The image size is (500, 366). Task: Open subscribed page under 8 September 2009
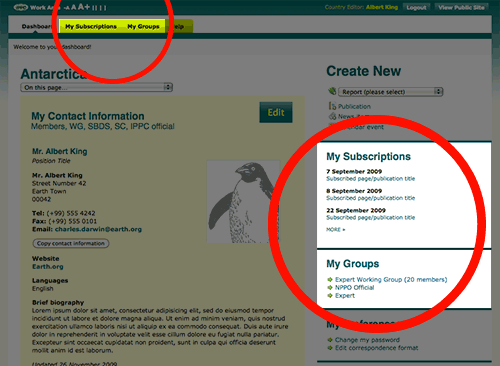pos(371,198)
